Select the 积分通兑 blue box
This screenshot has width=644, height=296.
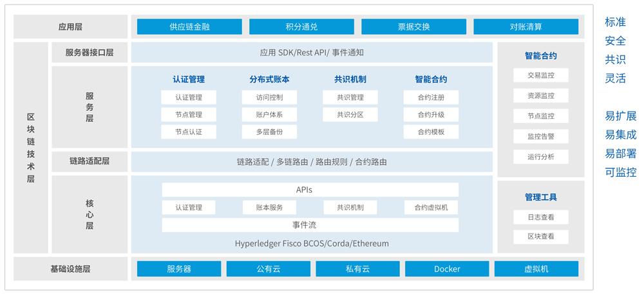[x=301, y=26]
